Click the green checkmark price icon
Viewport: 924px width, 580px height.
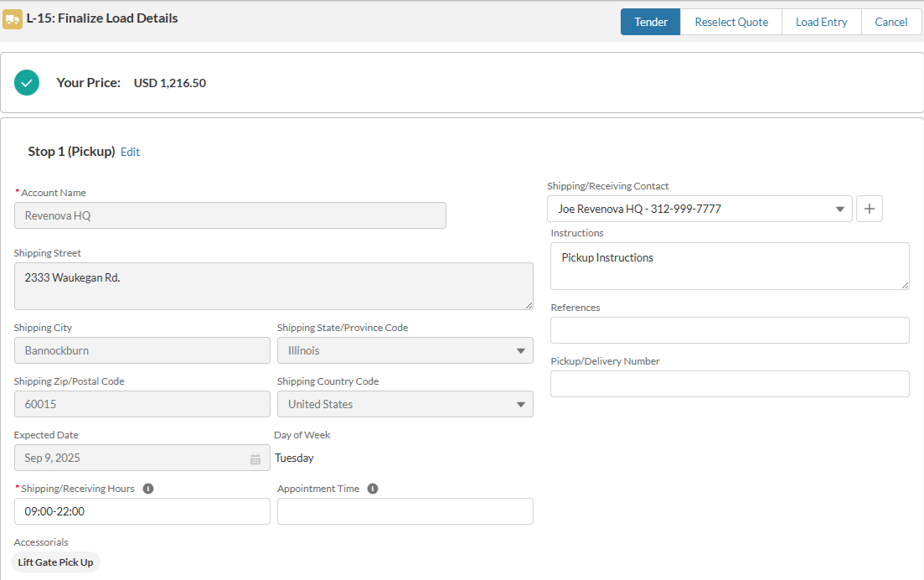coord(27,82)
